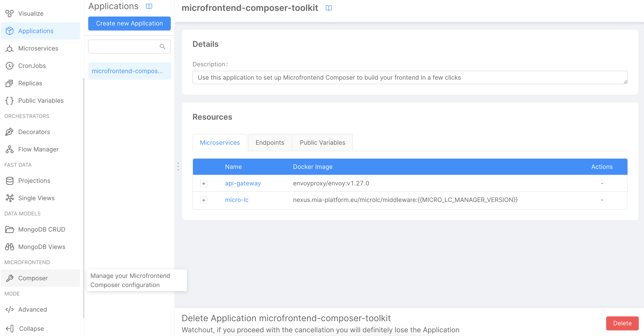Image resolution: width=644 pixels, height=336 pixels.
Task: Open the Public Variables resources tab
Action: point(322,143)
